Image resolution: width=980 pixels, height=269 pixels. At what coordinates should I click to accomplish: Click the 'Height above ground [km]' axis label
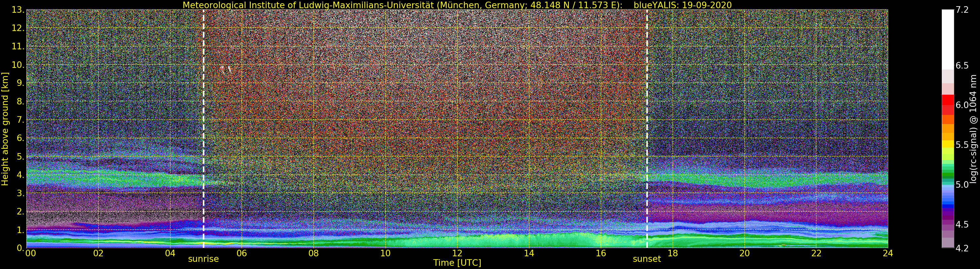coord(5,129)
